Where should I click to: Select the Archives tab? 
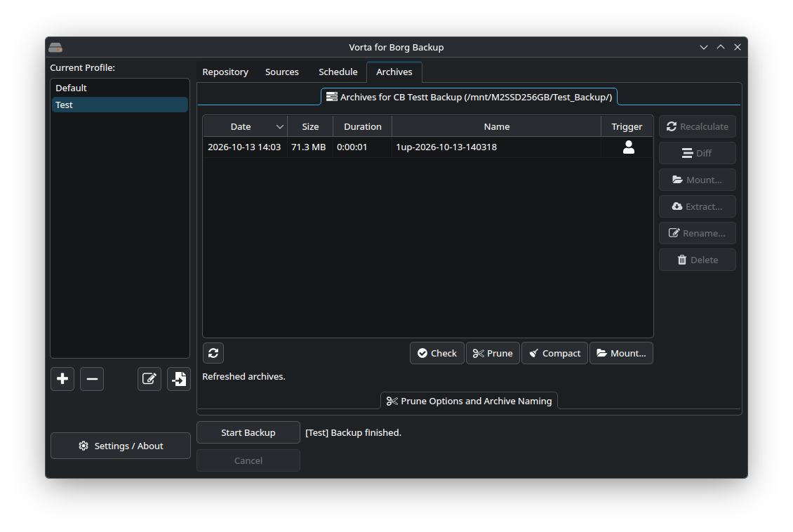tap(394, 72)
